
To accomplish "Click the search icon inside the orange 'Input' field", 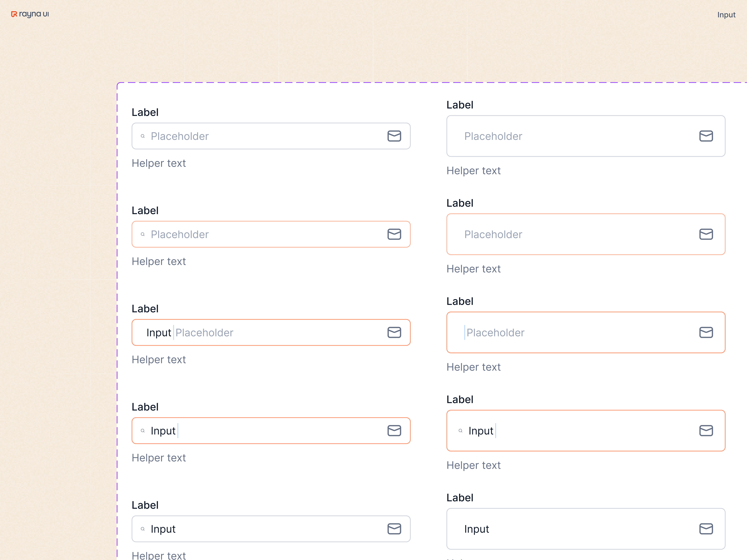I will [143, 431].
